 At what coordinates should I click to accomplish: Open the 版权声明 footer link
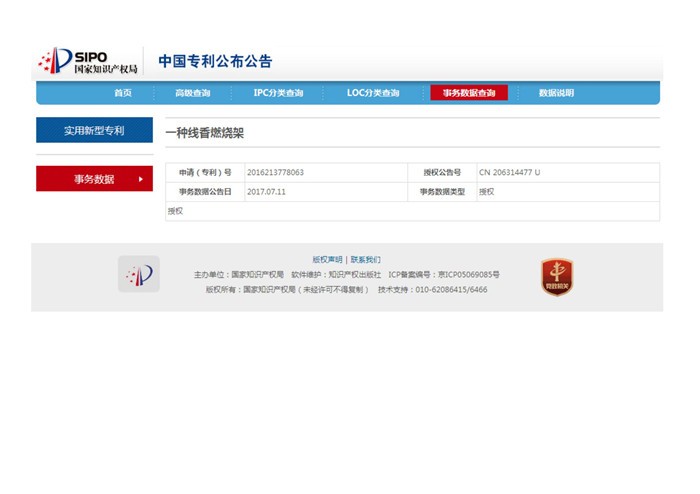(327, 259)
